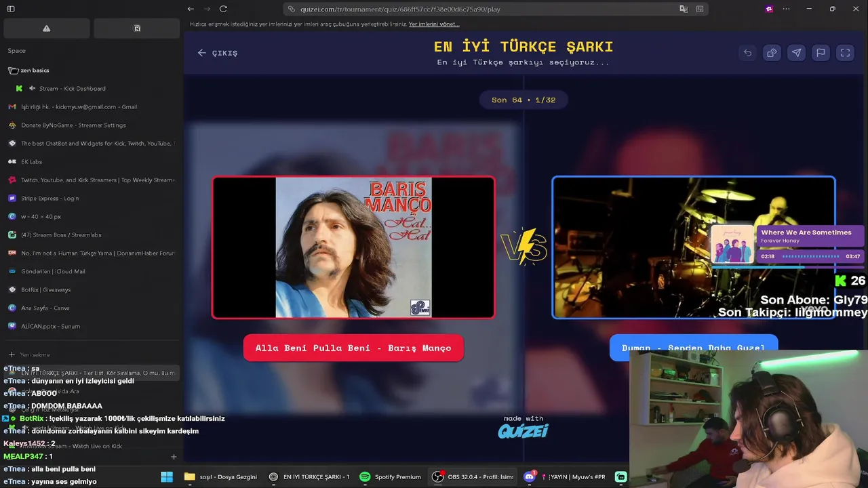This screenshot has width=868, height=488.
Task: Switch to the Gmail İşbirliği hk. tab
Action: coord(92,107)
